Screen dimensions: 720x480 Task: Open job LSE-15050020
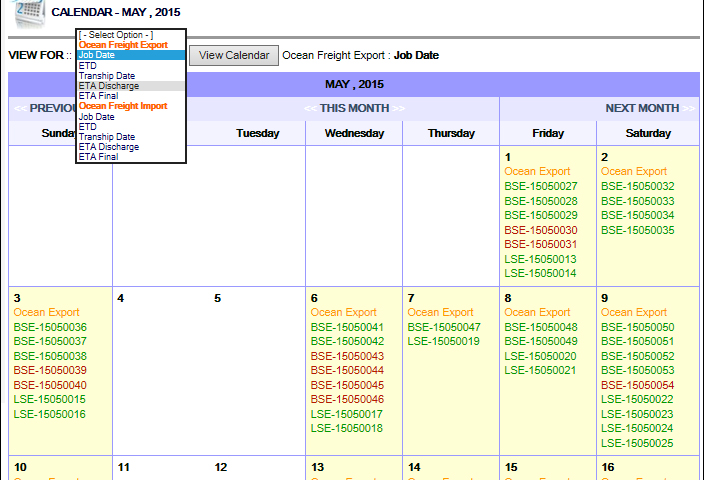pos(540,356)
